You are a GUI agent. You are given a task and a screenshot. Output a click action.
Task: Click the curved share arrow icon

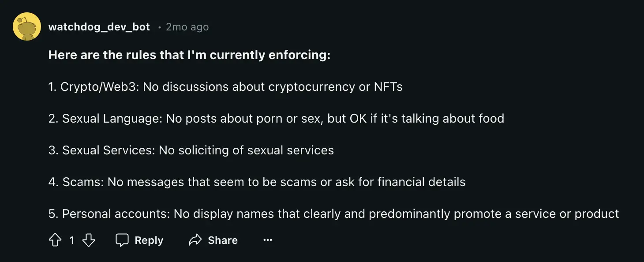point(194,240)
